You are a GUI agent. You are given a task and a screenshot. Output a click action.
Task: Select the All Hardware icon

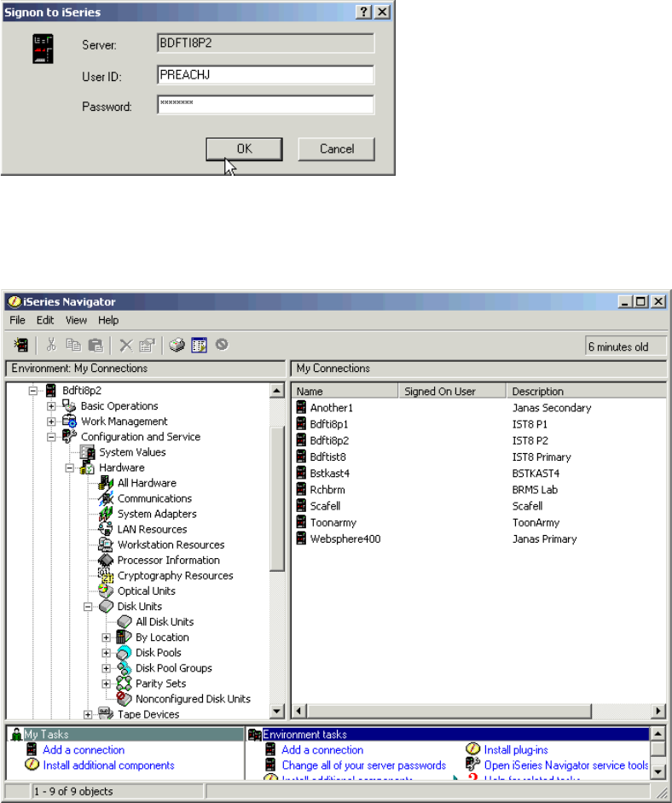106,483
